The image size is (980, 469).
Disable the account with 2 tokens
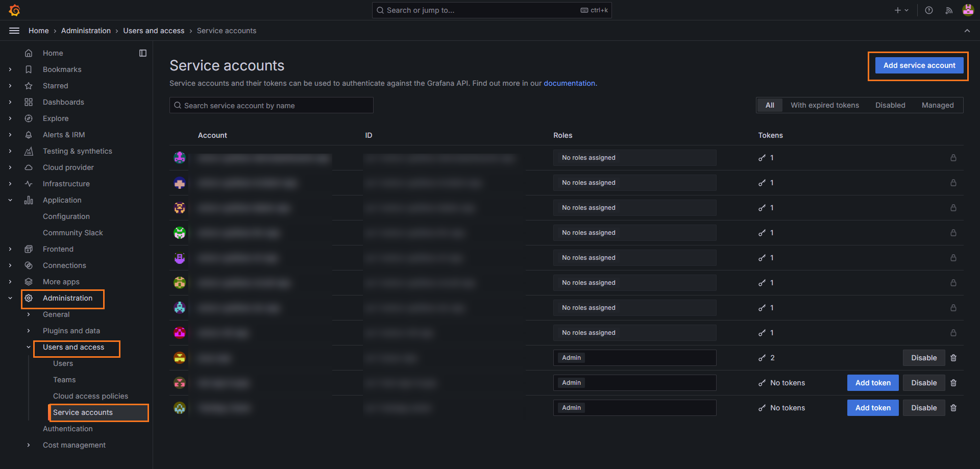coord(924,358)
